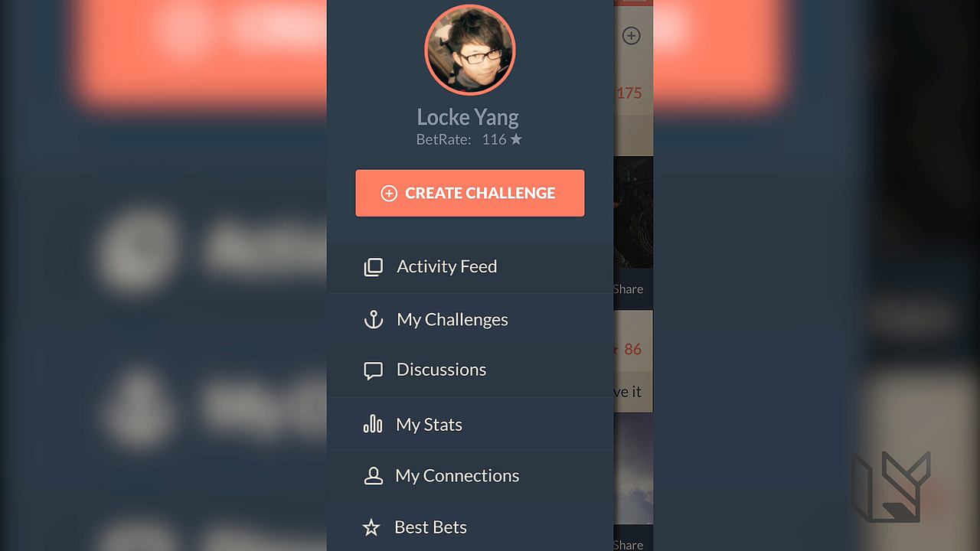Click the plus icon inside Create Challenge
Screen dimensions: 980x551
(x=389, y=194)
